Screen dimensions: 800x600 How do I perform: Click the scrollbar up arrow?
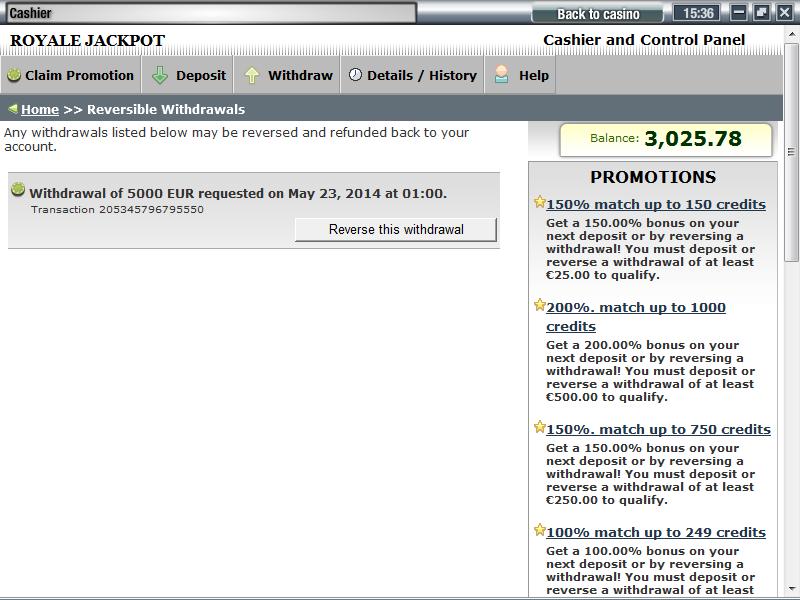coord(791,35)
